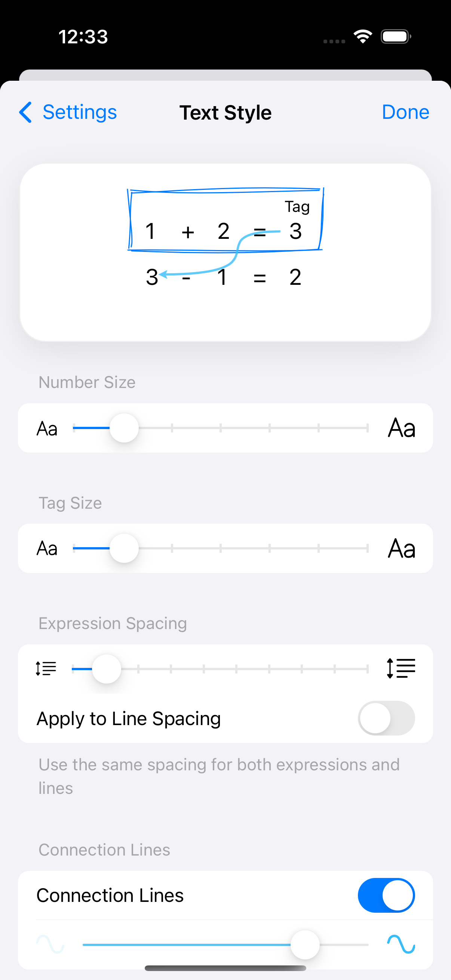Go back using the Settings chevron
Screen dimensions: 451x980
(x=25, y=112)
